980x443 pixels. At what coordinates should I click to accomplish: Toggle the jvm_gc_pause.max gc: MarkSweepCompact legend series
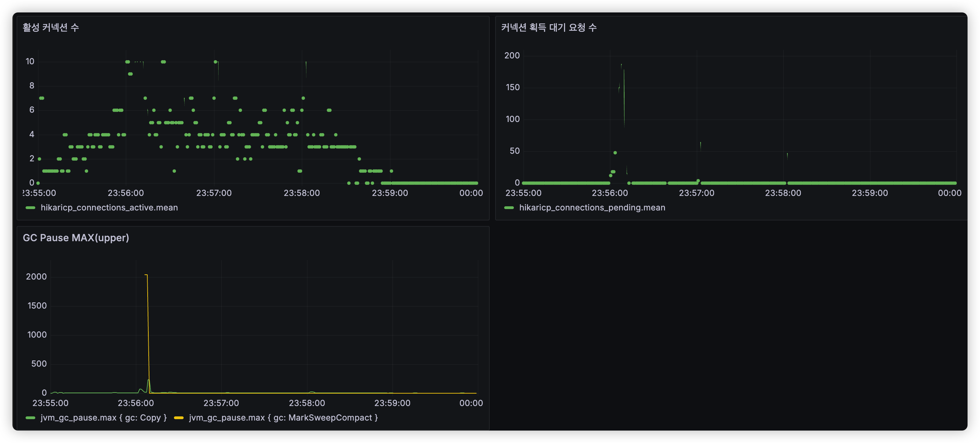(x=284, y=417)
